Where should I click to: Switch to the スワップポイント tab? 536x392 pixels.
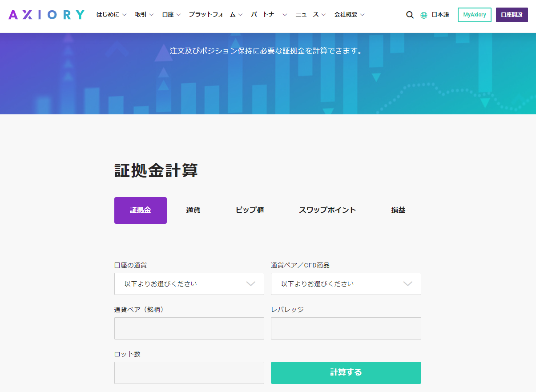(327, 210)
